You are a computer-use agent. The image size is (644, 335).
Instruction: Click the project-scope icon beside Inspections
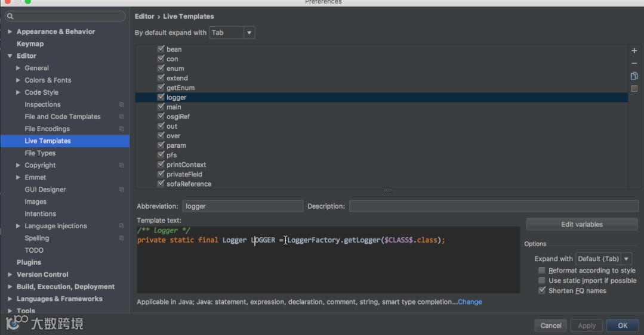(x=122, y=105)
